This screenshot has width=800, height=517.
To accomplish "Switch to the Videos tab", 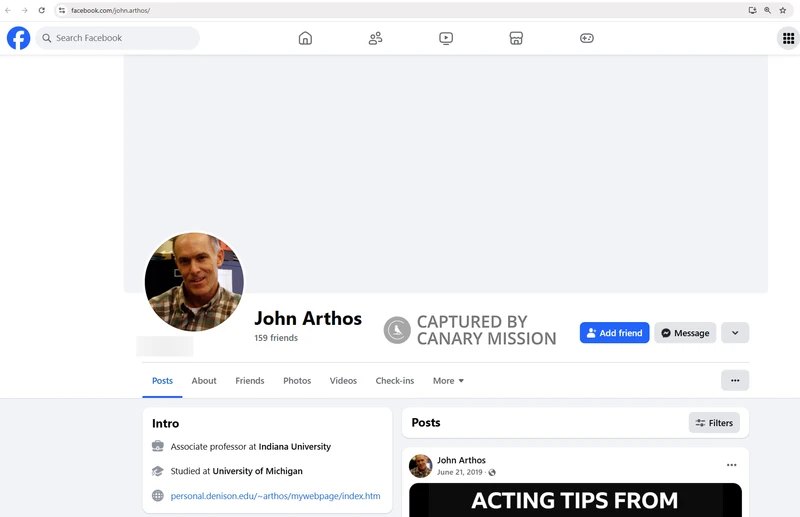I will [343, 381].
